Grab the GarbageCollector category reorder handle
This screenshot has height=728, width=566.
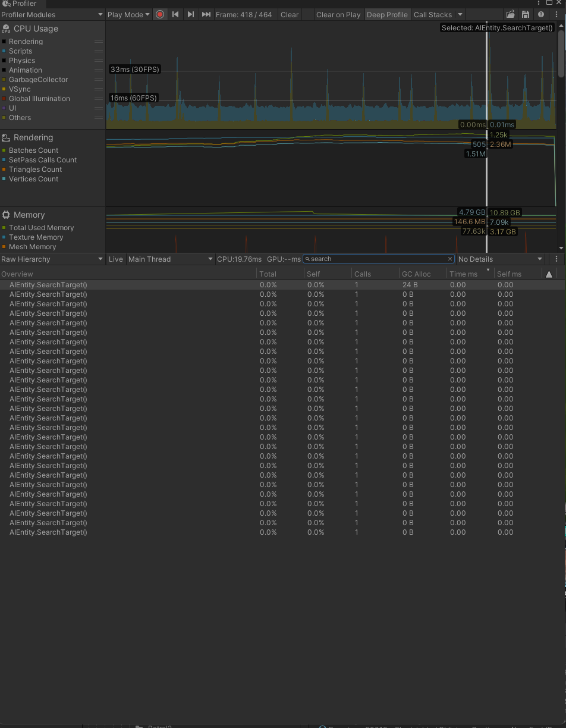tap(99, 80)
